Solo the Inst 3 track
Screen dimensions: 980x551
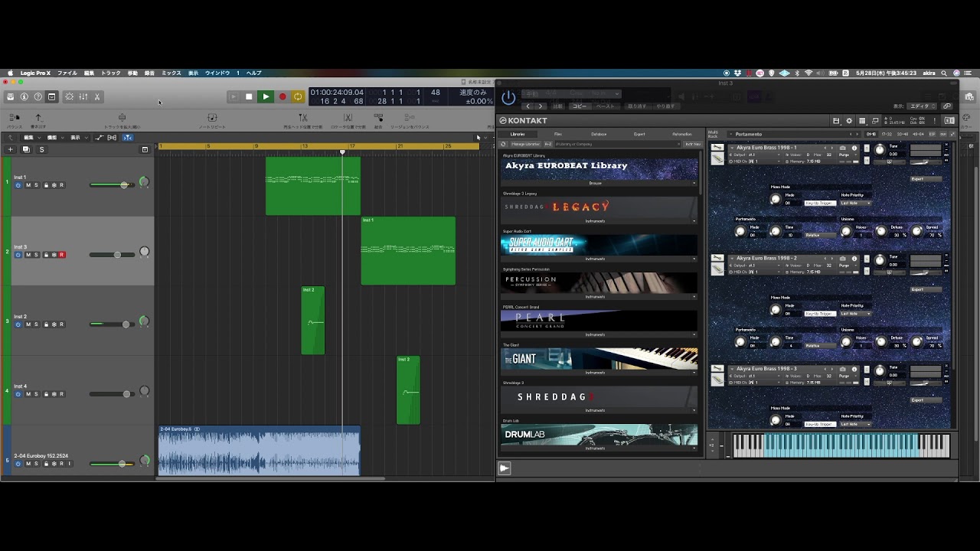[36, 255]
